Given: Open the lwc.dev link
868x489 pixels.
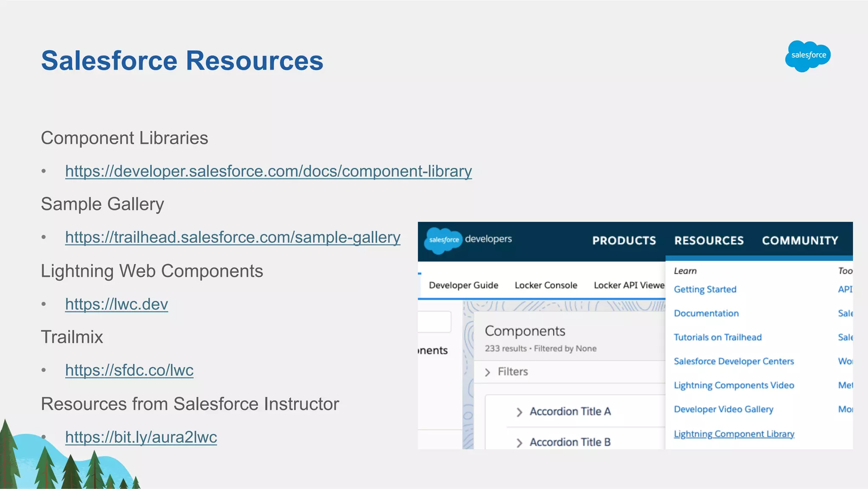Looking at the screenshot, I should [117, 304].
